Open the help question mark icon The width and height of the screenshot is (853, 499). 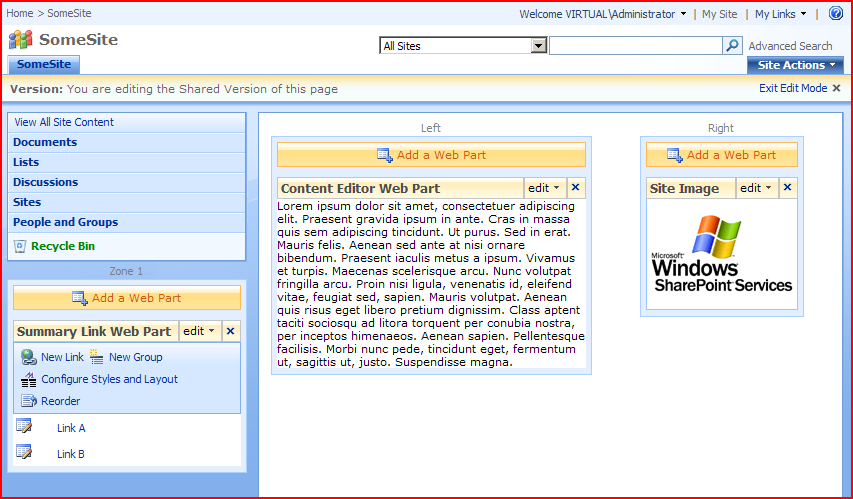[x=836, y=14]
